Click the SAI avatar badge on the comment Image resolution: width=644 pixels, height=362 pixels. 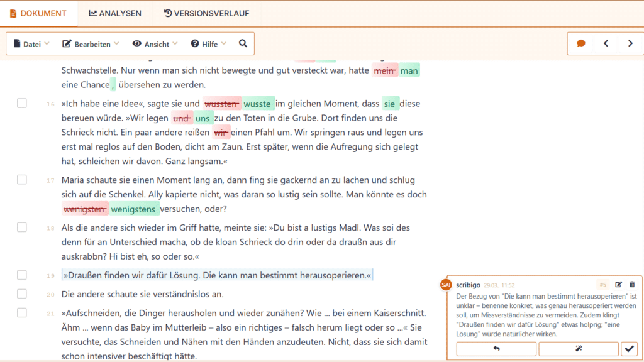[445, 285]
